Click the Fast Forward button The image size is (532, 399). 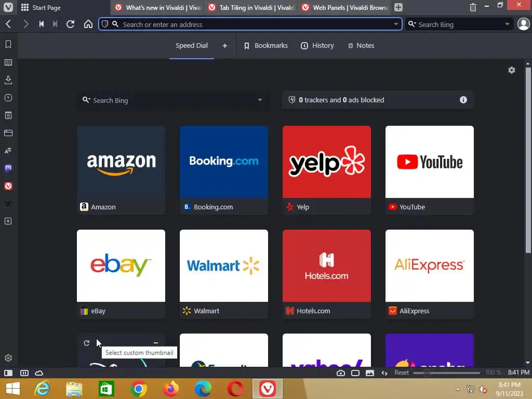coord(55,24)
